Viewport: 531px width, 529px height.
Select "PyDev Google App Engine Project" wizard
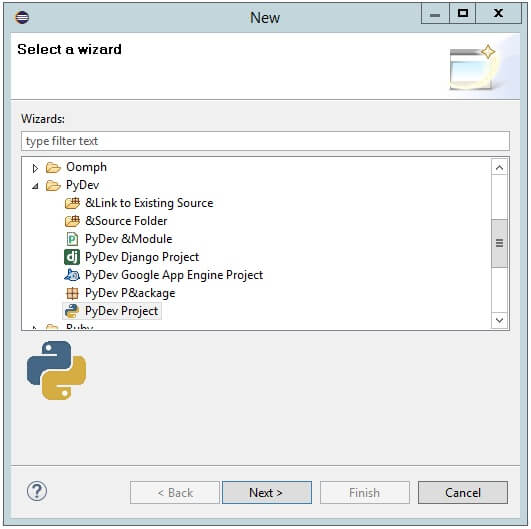(174, 275)
